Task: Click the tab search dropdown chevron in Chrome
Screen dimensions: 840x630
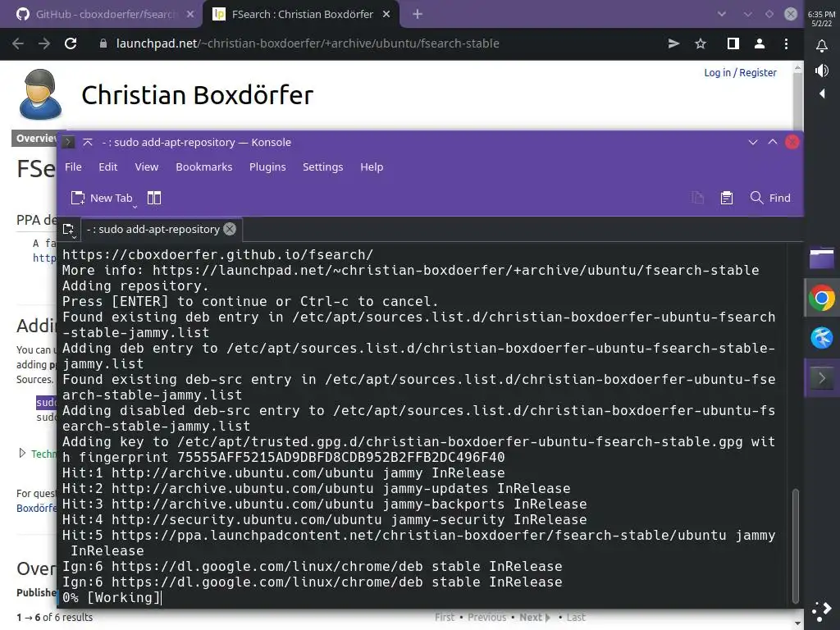Action: coord(722,15)
